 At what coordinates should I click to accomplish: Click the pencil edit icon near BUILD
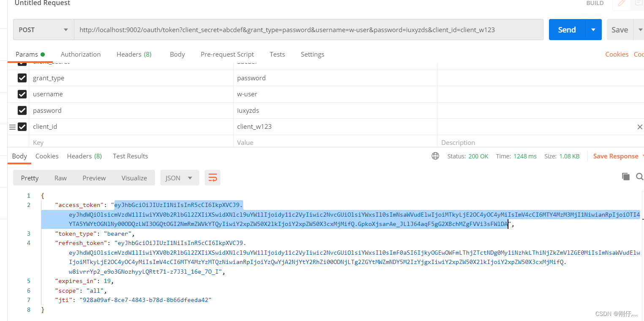click(x=621, y=3)
